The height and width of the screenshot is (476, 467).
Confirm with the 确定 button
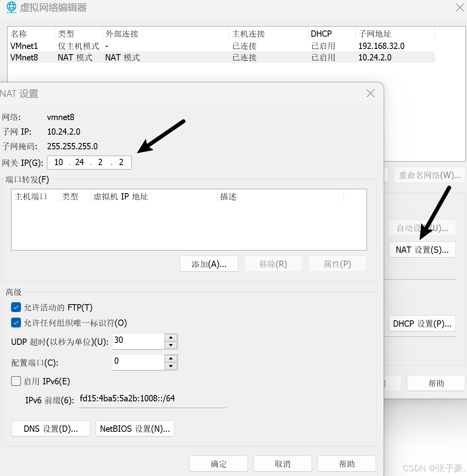219,464
